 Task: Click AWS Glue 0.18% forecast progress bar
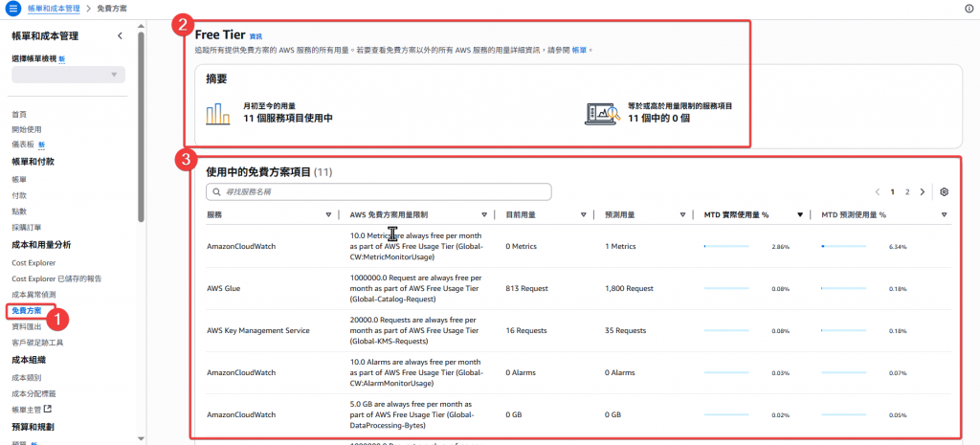pos(844,288)
